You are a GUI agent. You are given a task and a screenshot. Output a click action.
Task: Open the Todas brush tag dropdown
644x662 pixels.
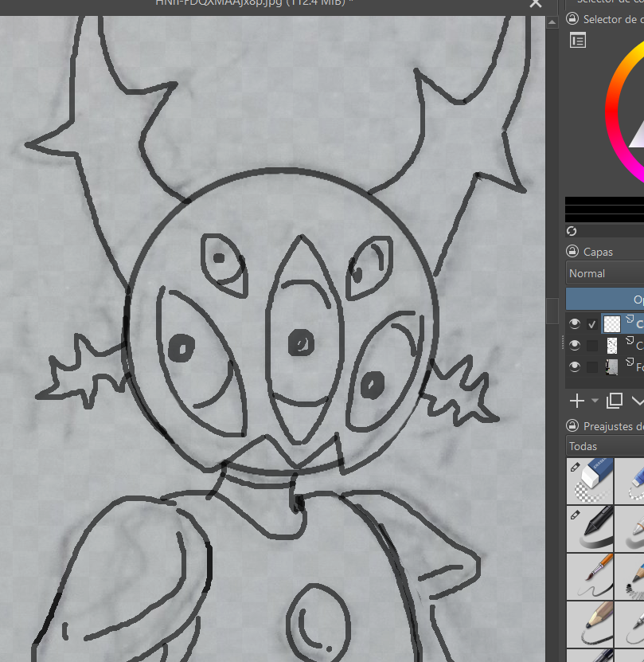click(x=605, y=446)
